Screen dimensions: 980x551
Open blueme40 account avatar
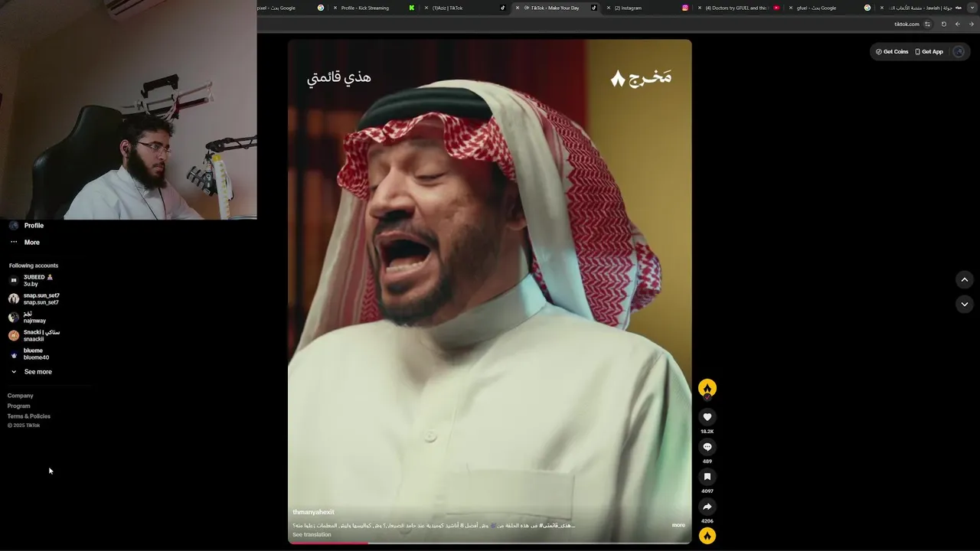point(14,354)
